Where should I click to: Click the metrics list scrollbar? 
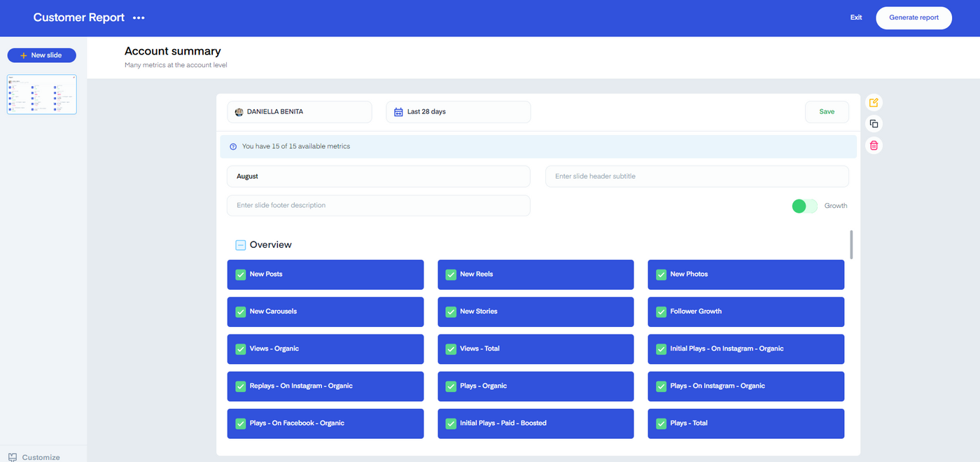(852, 244)
